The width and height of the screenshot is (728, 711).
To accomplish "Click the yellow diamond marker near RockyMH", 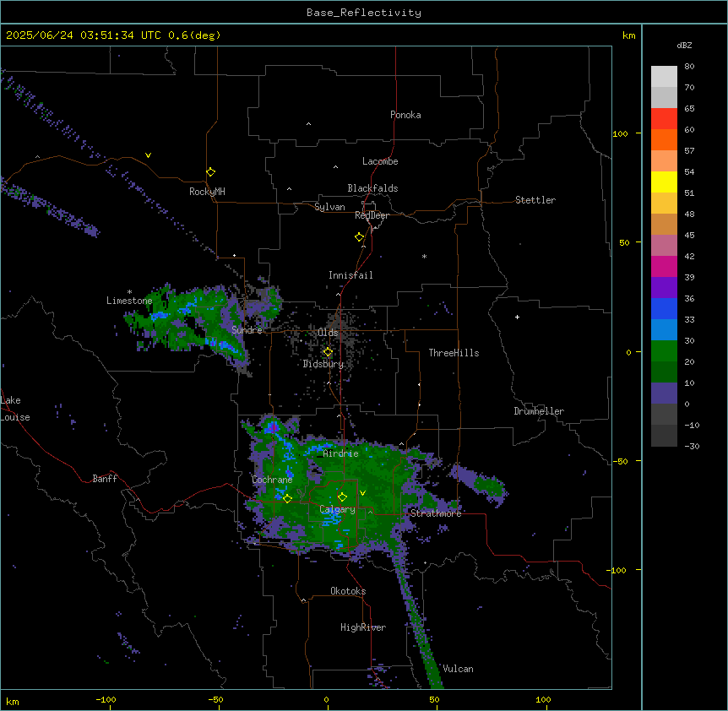I will (x=210, y=171).
